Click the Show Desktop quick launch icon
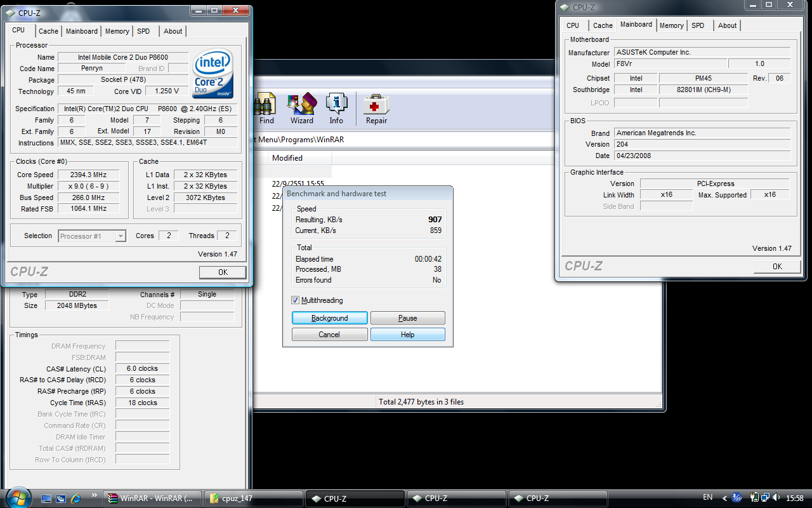The image size is (812, 508). tap(46, 498)
